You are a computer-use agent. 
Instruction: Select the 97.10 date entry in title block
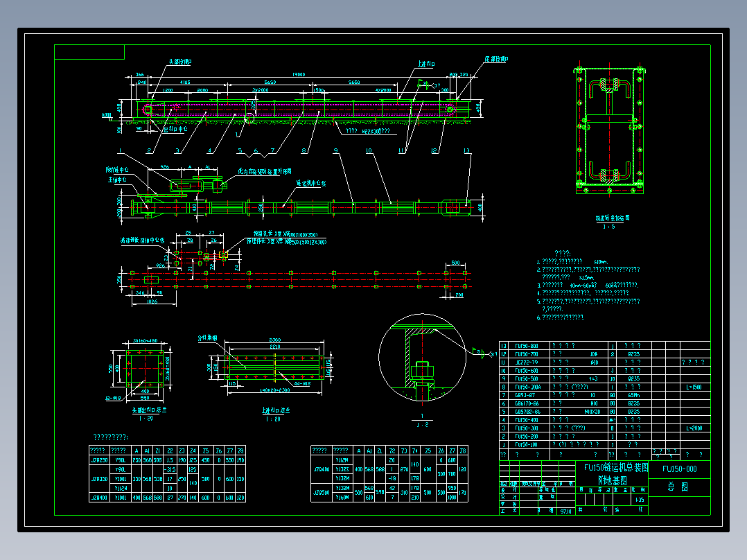[566, 511]
